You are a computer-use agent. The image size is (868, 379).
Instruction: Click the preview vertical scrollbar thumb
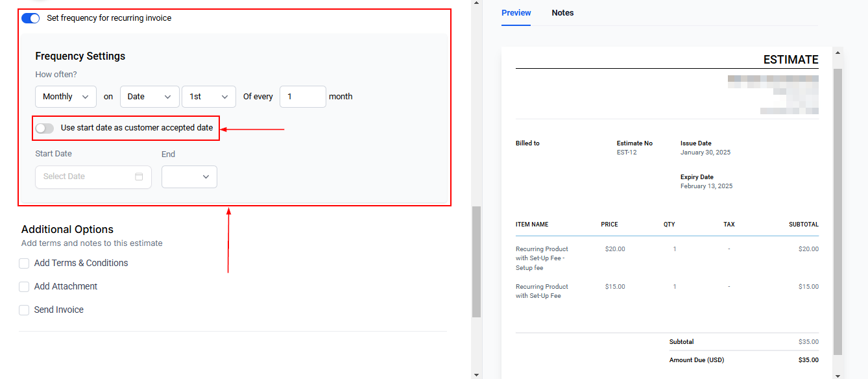tap(838, 212)
